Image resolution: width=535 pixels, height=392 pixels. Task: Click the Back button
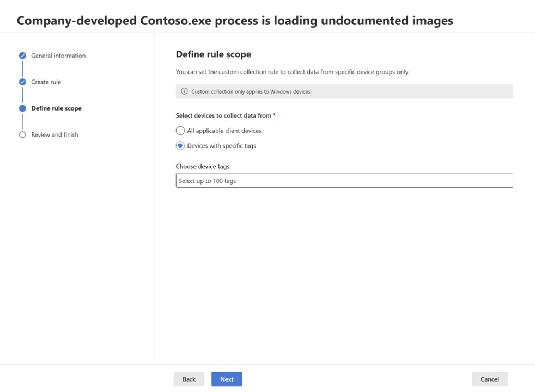[x=189, y=379]
